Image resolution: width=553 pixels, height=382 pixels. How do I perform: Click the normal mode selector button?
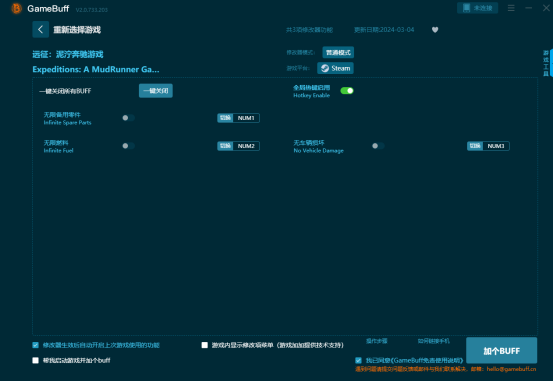click(338, 53)
